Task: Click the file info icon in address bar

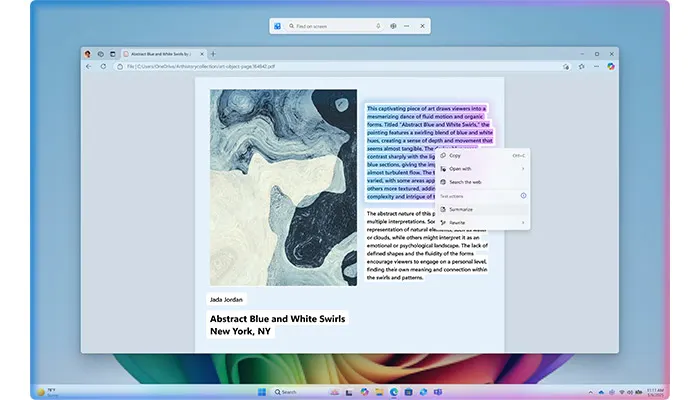Action: pyautogui.click(x=120, y=67)
